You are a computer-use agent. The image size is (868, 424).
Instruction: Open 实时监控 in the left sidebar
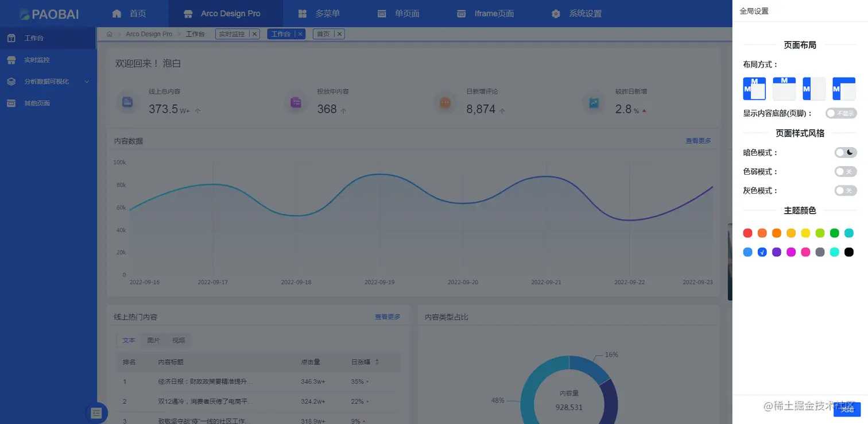[48, 60]
